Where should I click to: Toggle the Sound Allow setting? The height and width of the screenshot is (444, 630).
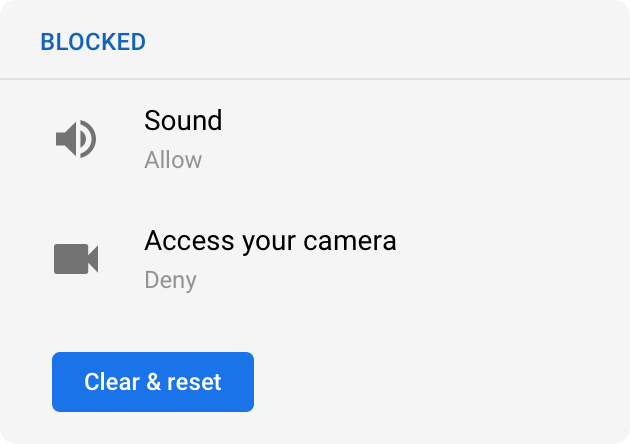click(173, 160)
